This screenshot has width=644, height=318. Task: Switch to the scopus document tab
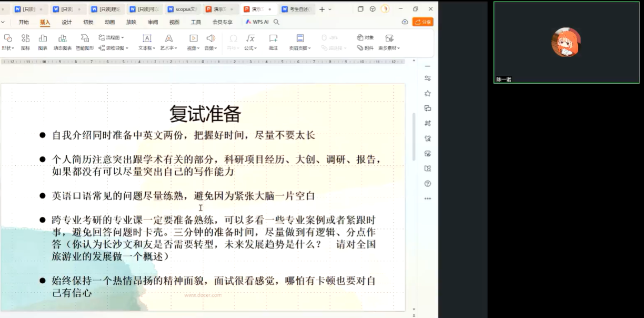coord(182,9)
